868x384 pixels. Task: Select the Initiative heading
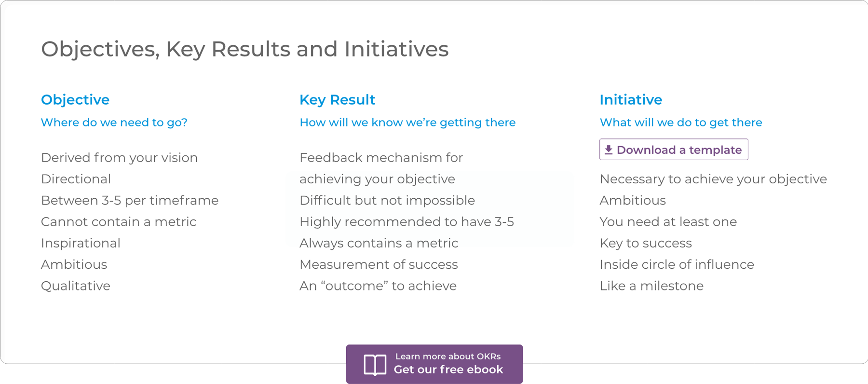click(x=631, y=100)
